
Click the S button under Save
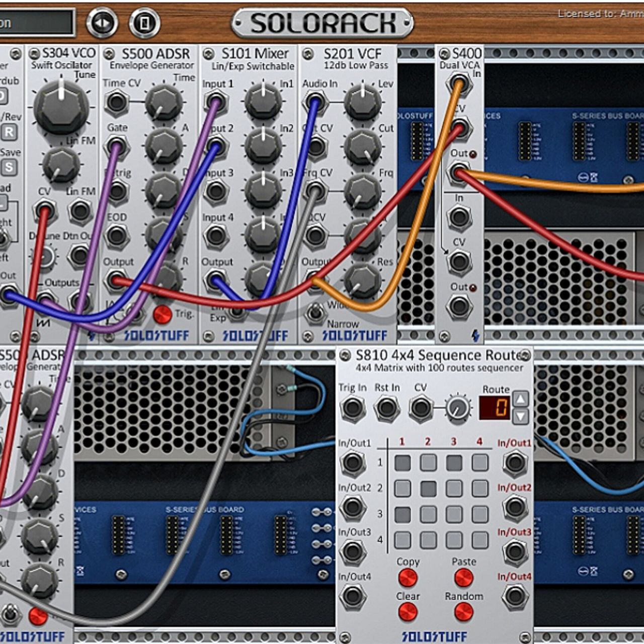point(9,168)
